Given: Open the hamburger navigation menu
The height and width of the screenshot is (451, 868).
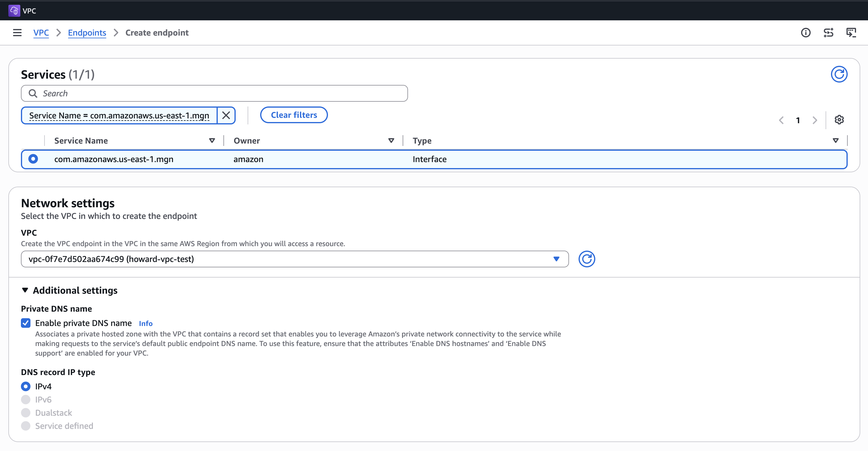Looking at the screenshot, I should click(17, 33).
